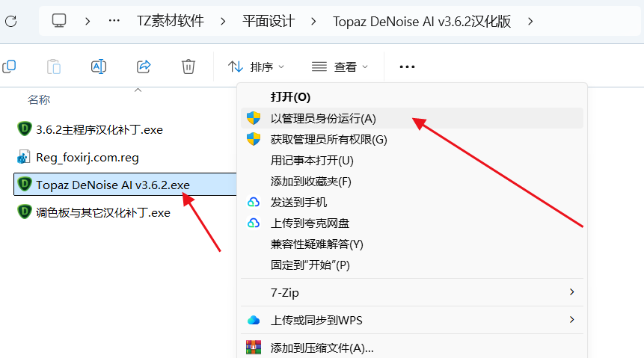This screenshot has height=358, width=644.
Task: Expand chevron after TZ素材软件 breadcrumb
Action: 223,21
